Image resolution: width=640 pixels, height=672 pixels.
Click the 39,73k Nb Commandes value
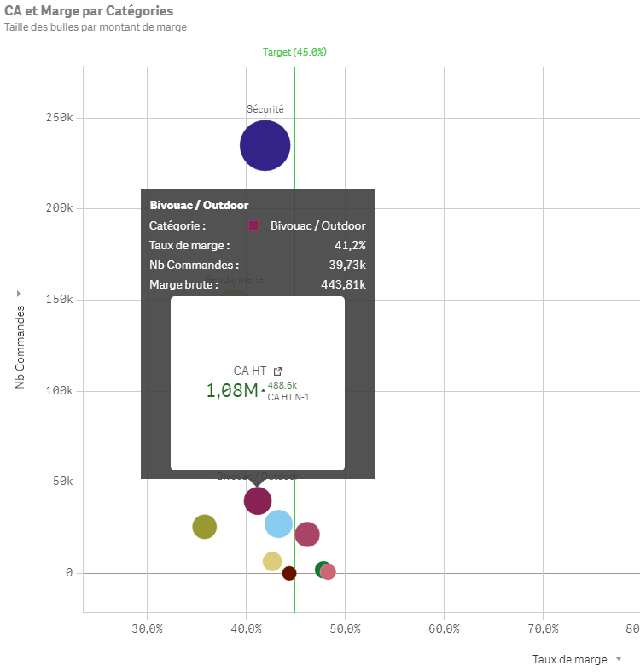347,266
